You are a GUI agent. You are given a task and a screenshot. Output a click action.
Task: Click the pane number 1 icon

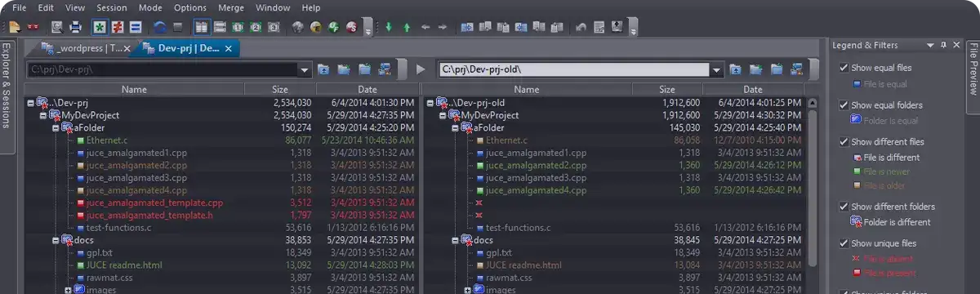pos(238,27)
